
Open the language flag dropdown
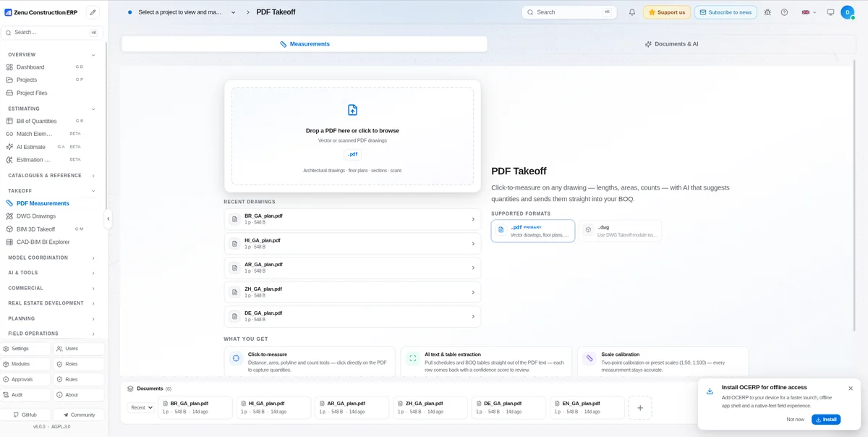point(809,12)
